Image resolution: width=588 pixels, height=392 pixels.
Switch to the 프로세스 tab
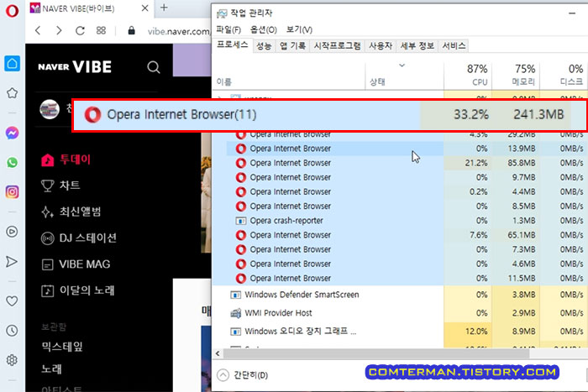[x=233, y=45]
